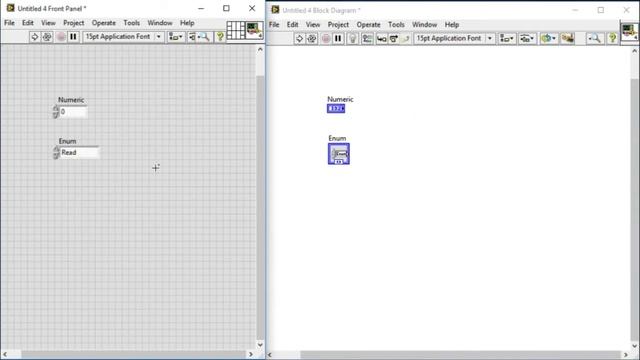Screen dimensions: 640x360
Task: Click Block Diagram search magnifier icon
Action: click(595, 39)
